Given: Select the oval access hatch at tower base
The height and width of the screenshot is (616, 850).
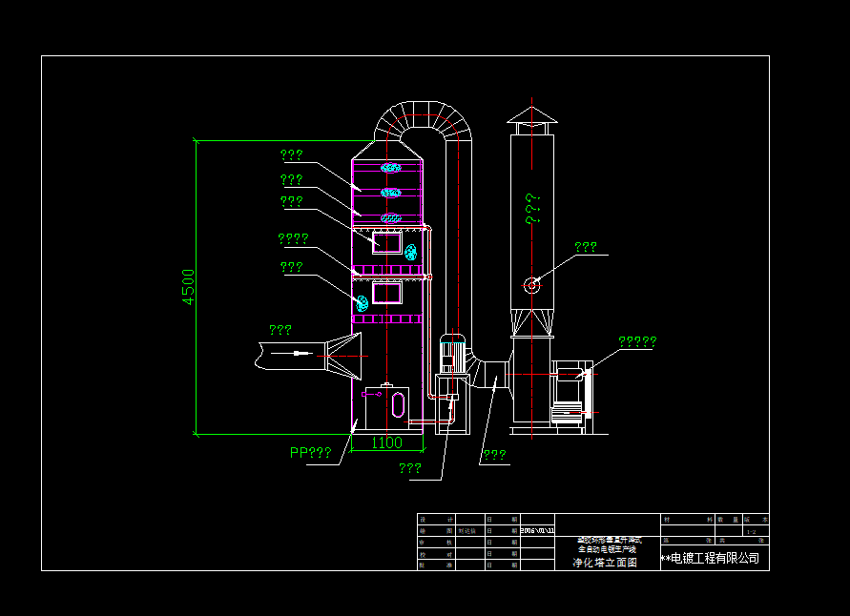Looking at the screenshot, I should (398, 405).
